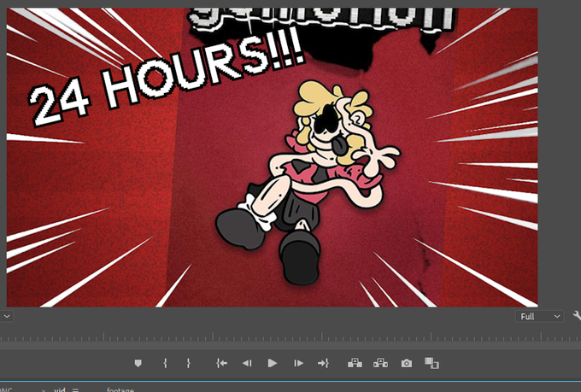Open monitor settings wrench icon
The height and width of the screenshot is (392, 581).
[x=577, y=316]
